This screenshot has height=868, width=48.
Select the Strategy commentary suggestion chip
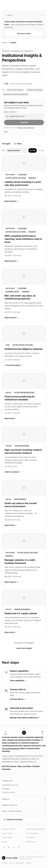pyautogui.click(x=35, y=90)
